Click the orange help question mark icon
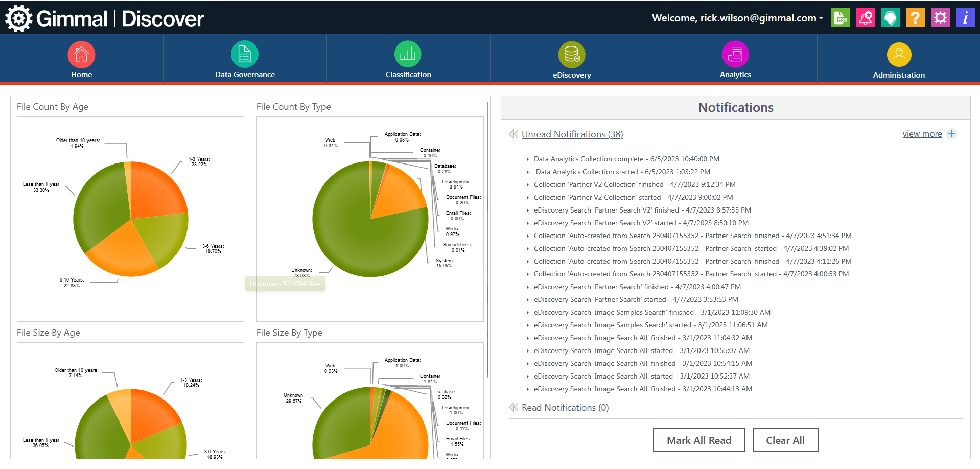 pyautogui.click(x=915, y=18)
